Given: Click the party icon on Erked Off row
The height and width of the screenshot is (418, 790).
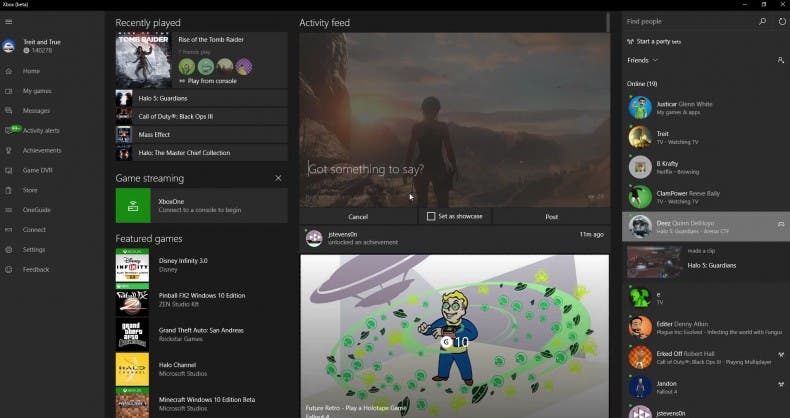Looking at the screenshot, I should tap(781, 355).
